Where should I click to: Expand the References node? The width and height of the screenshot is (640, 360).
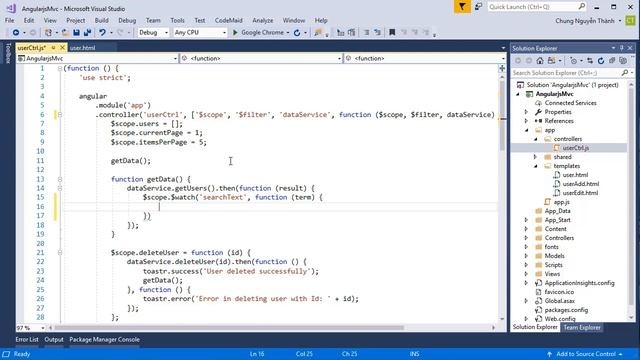(527, 121)
